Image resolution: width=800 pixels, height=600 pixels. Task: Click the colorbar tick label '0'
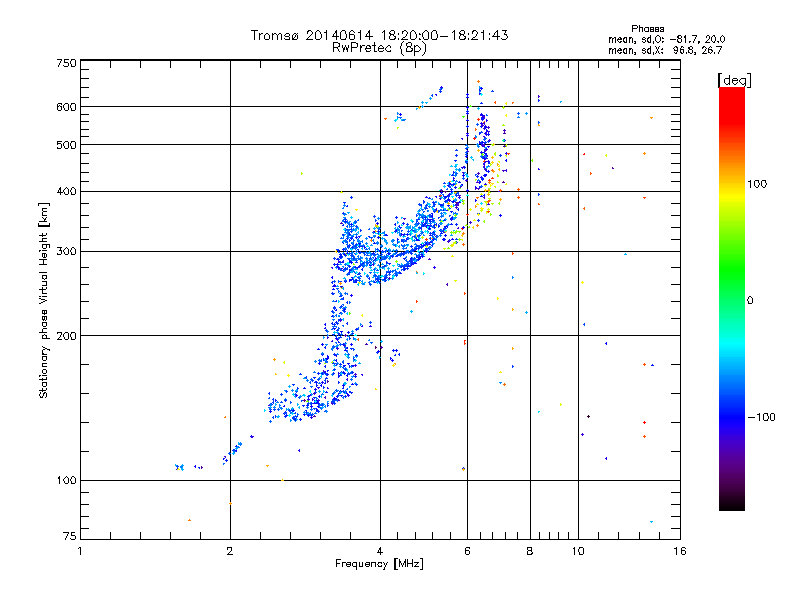[750, 300]
